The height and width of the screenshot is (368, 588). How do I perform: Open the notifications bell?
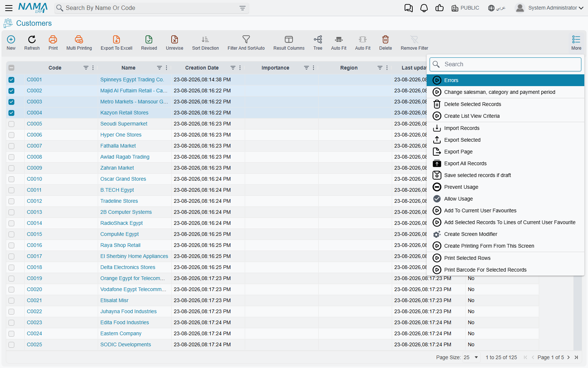pos(424,8)
